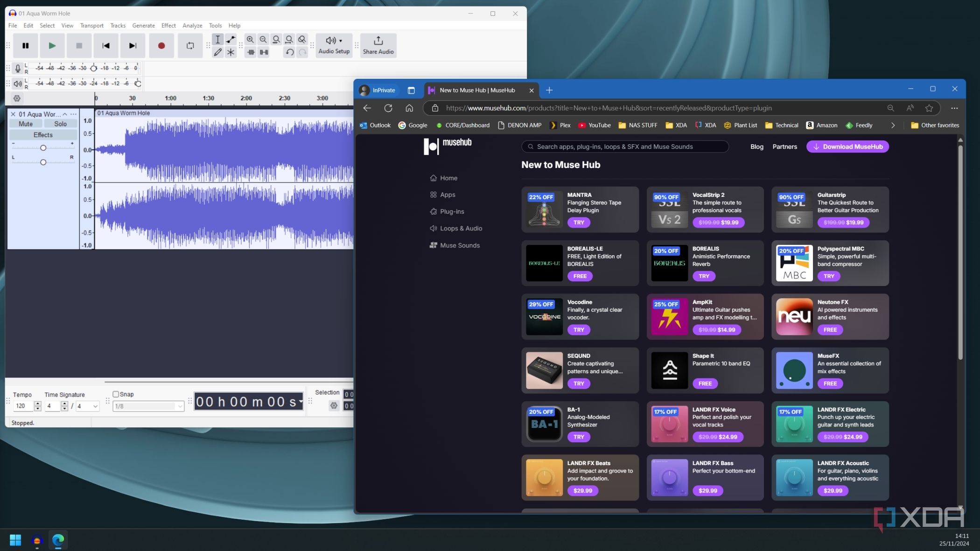The width and height of the screenshot is (980, 551).
Task: Select the Envelope tool
Action: pyautogui.click(x=231, y=40)
